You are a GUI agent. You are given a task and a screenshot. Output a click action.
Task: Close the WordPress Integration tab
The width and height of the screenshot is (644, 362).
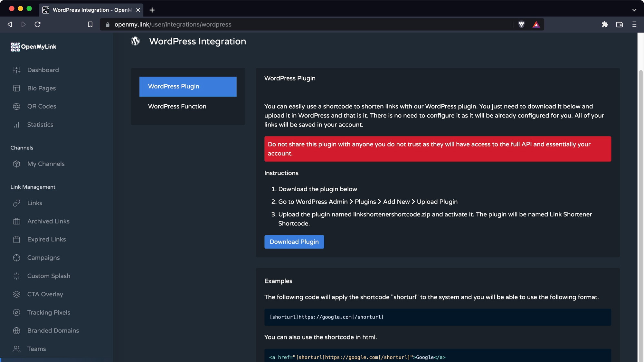(x=138, y=10)
